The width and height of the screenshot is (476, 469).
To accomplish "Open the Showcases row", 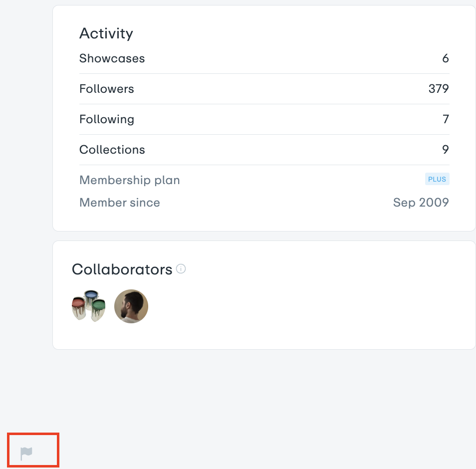I will coord(264,58).
